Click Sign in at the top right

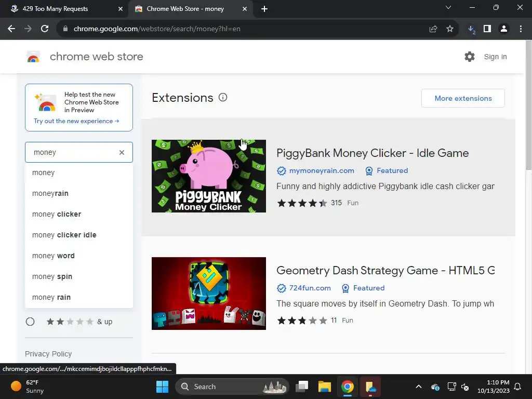point(495,57)
